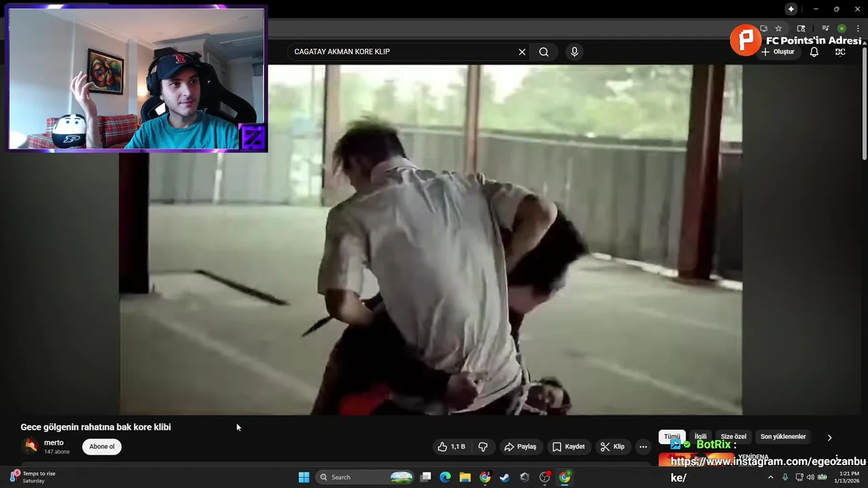Screen dimensions: 868x488
Task: Share the video using Paylaş
Action: [520, 447]
